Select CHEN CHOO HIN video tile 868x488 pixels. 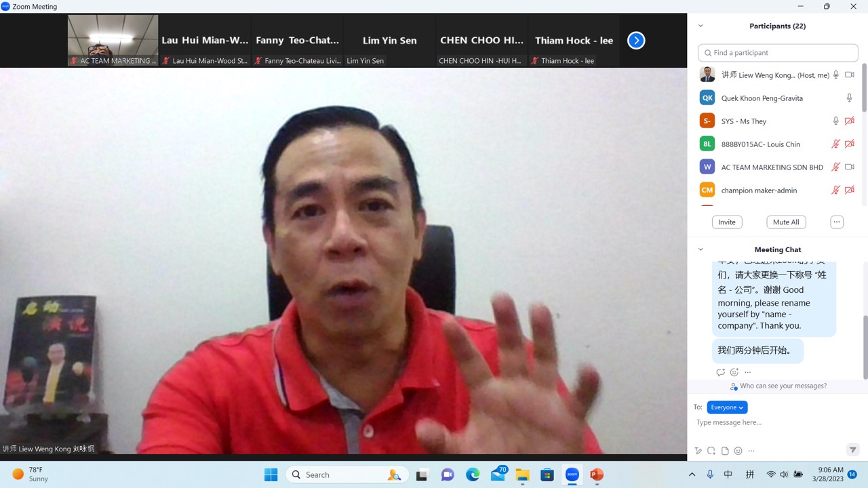tap(481, 41)
